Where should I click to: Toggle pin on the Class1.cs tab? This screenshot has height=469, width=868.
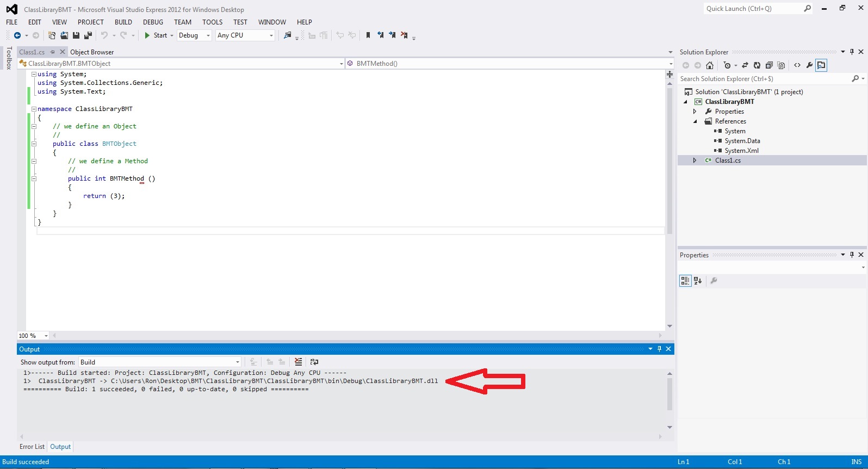pyautogui.click(x=53, y=52)
